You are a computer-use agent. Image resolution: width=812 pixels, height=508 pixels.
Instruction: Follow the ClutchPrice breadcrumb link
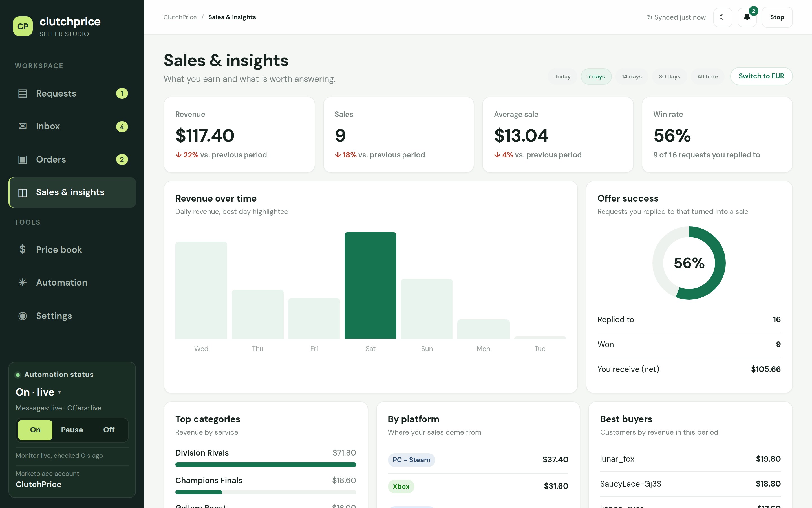point(180,17)
